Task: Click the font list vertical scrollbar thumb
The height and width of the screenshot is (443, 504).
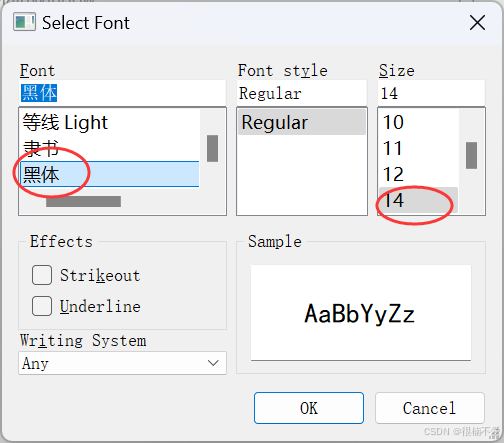Action: [x=212, y=148]
